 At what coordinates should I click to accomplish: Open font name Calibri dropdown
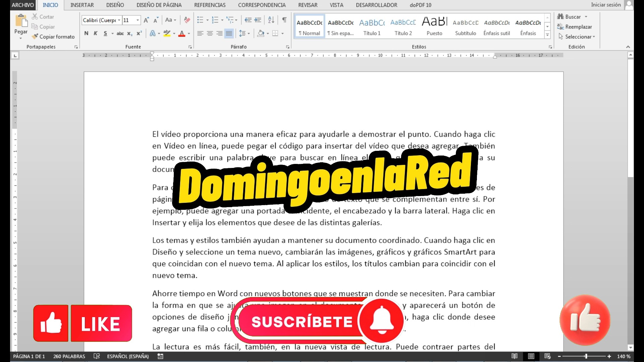tap(119, 20)
